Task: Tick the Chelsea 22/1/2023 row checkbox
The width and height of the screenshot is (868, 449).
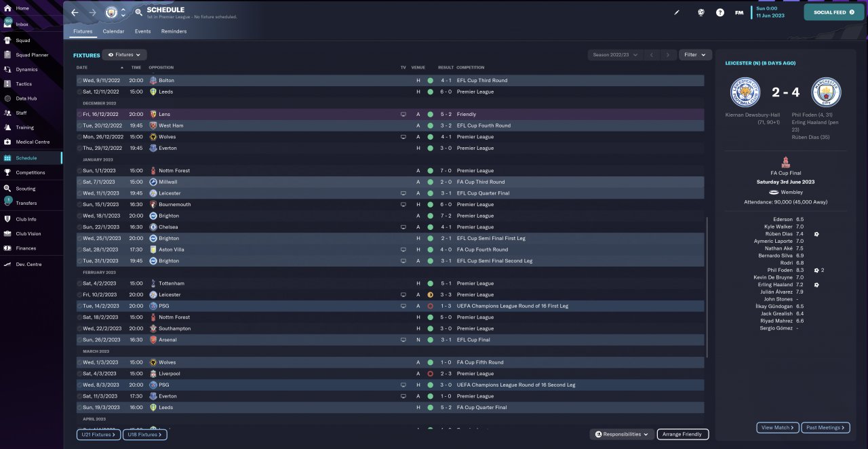Action: point(79,227)
